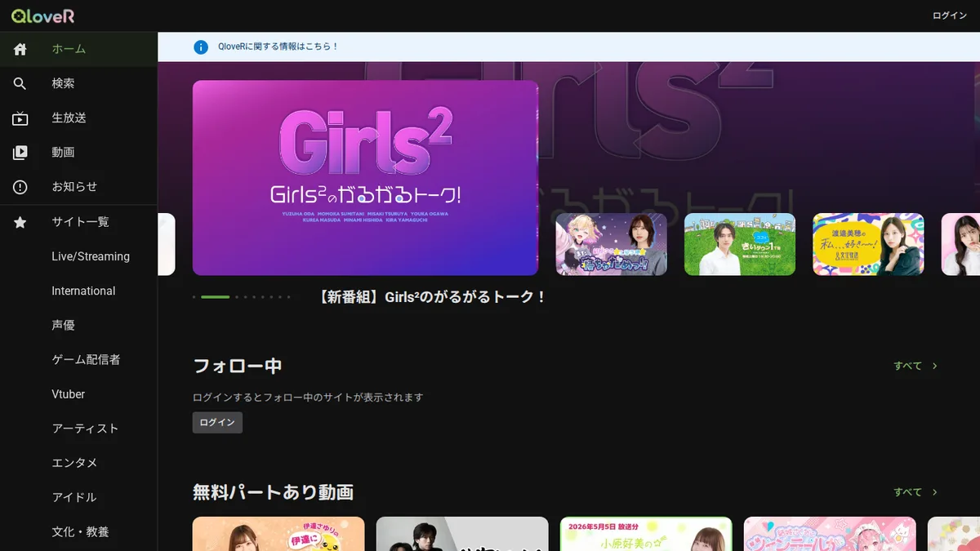Viewport: 980px width, 551px height.
Task: Click the blue info icon in banner
Action: point(201,47)
